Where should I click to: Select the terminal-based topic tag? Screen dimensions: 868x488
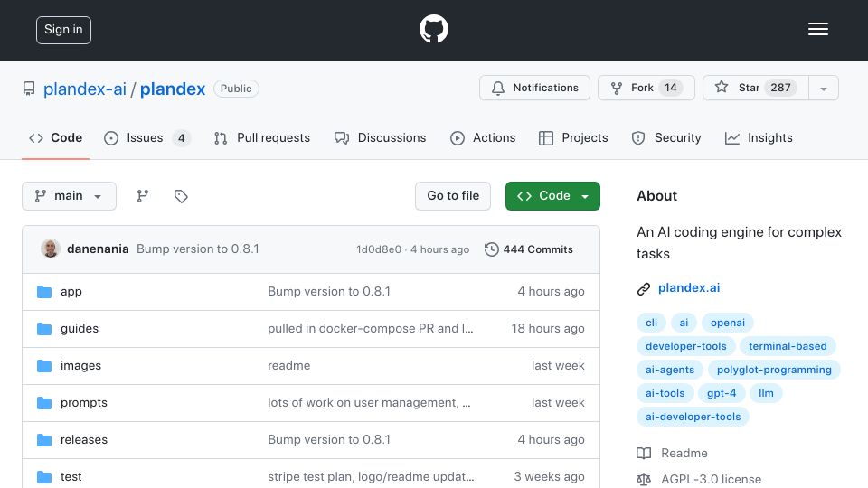click(788, 346)
